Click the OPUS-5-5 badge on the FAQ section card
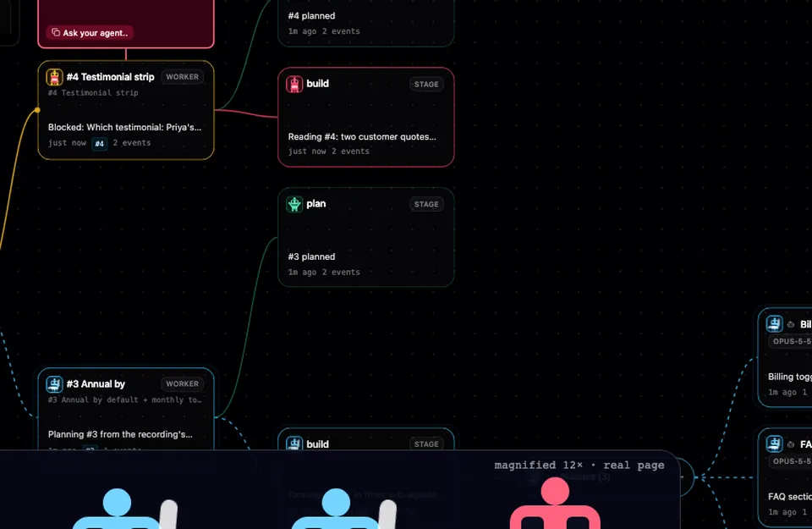This screenshot has width=812, height=529. [x=790, y=461]
